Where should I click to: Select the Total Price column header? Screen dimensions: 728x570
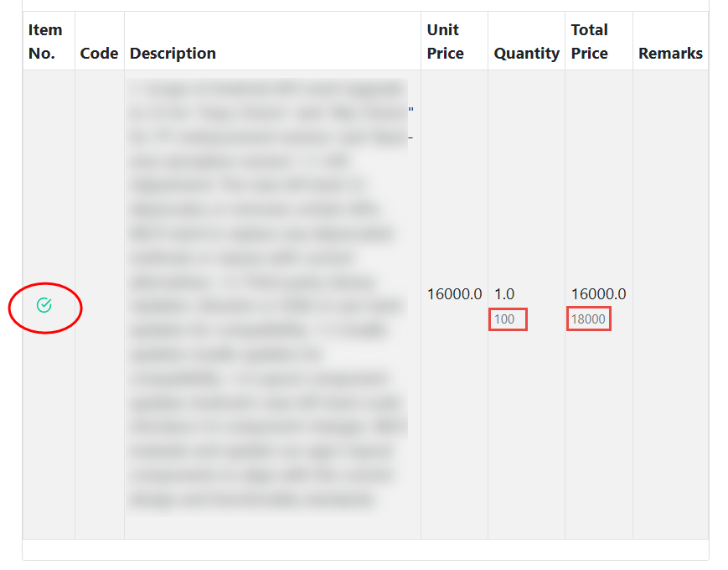click(590, 41)
